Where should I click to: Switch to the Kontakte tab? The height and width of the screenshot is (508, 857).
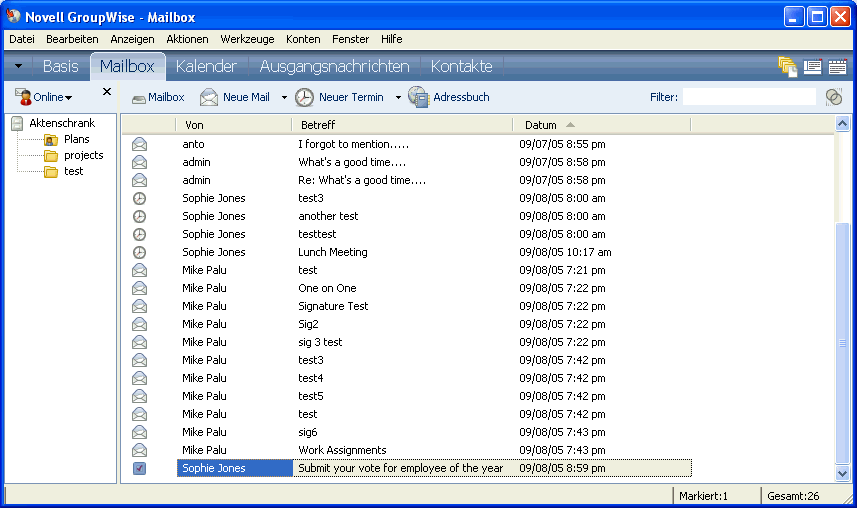click(x=461, y=66)
